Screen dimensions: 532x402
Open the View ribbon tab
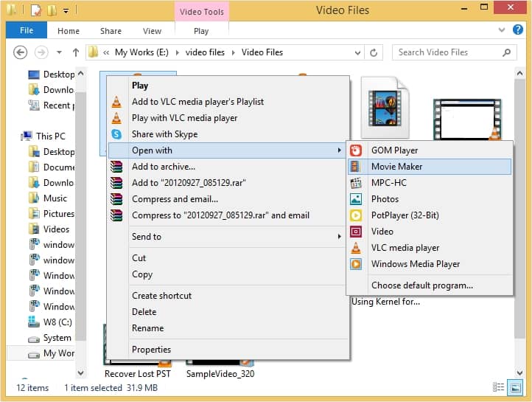coord(152,31)
